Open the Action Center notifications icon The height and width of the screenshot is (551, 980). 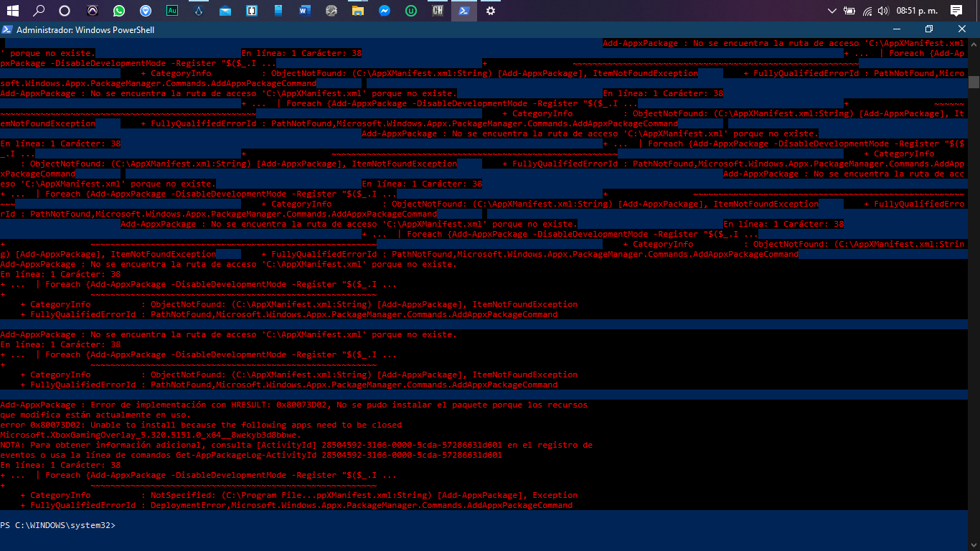pyautogui.click(x=956, y=11)
